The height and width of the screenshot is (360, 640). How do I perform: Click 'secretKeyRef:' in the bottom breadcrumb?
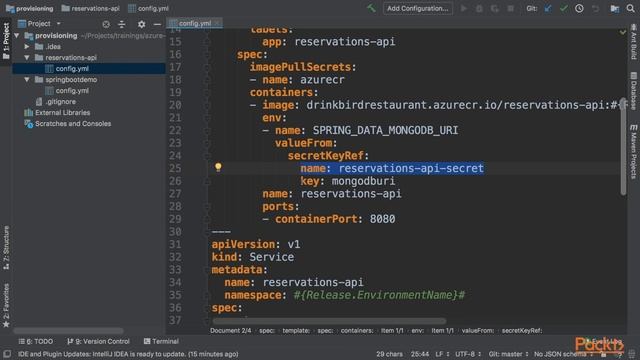pyautogui.click(x=522, y=331)
